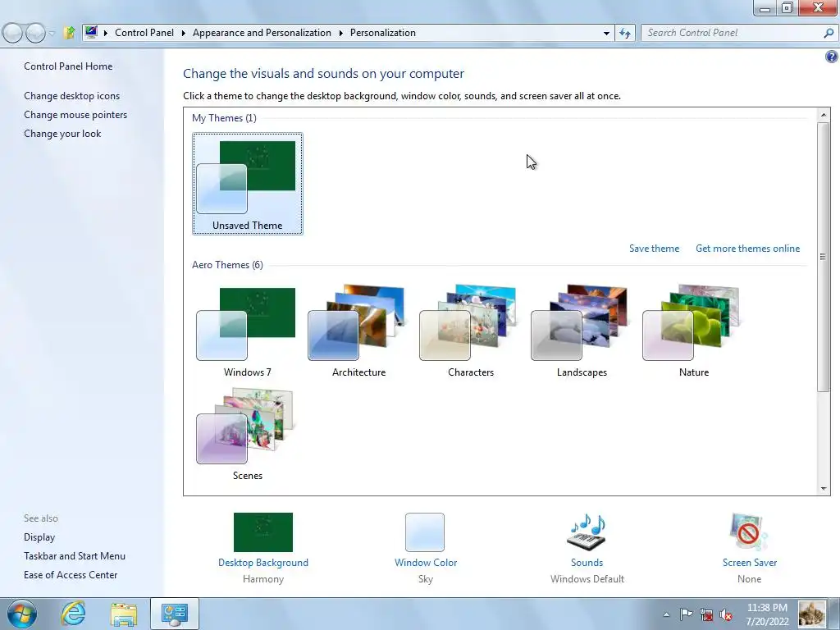Click the search magnifier icon
840x630 pixels.
coord(829,33)
